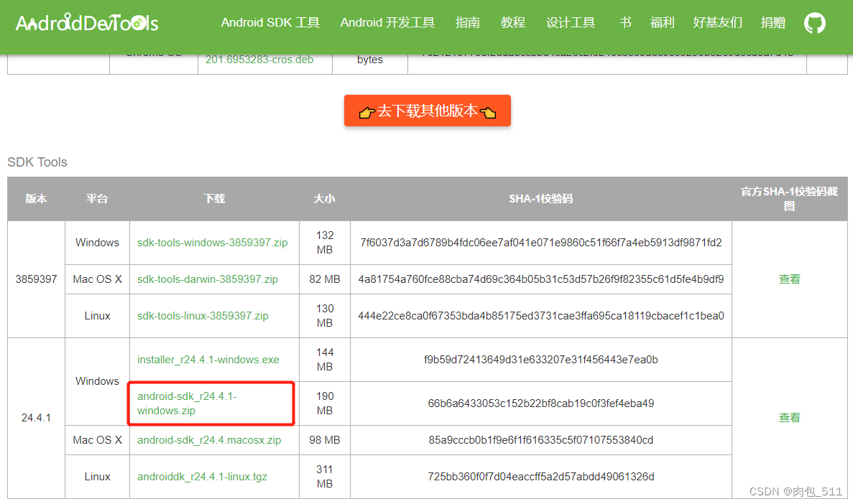Select the 3859397 version cell
The width and height of the screenshot is (853, 504).
36,279
